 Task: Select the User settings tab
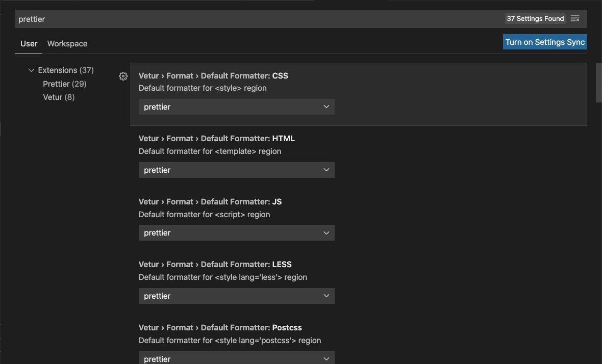pyautogui.click(x=29, y=44)
